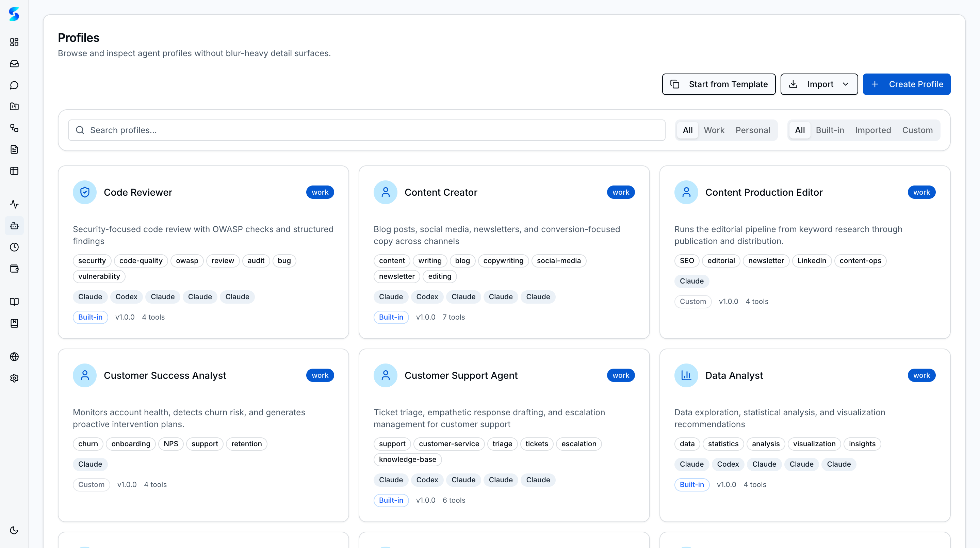This screenshot has height=548, width=980.
Task: Click Start from Template
Action: tap(719, 84)
